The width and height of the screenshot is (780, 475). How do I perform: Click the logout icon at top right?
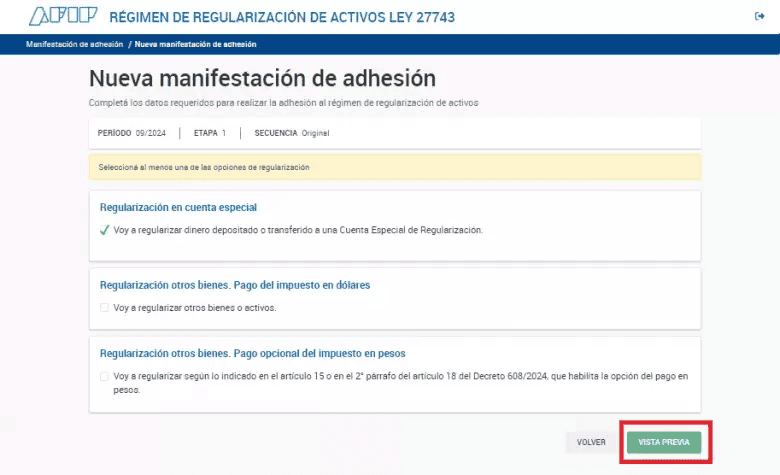click(759, 16)
